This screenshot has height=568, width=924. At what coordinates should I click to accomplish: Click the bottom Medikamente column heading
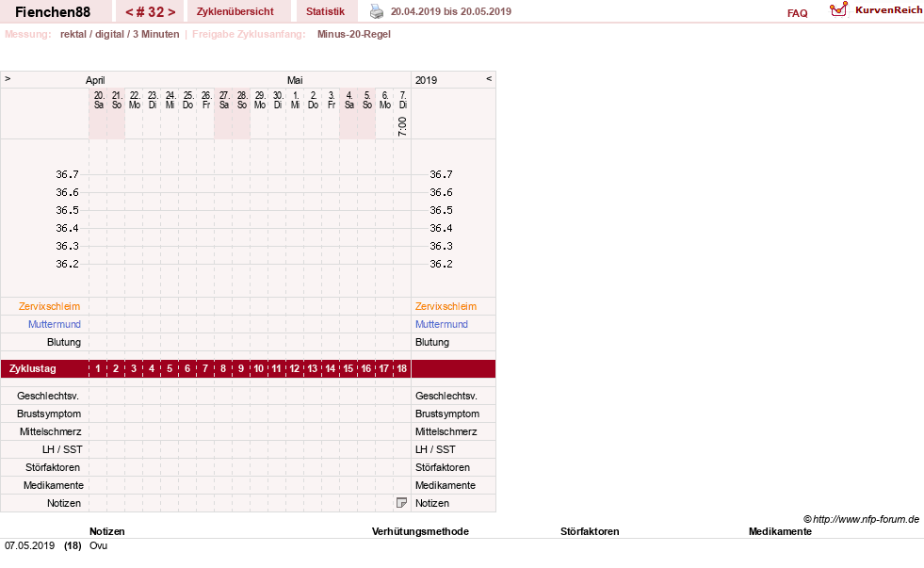tap(780, 531)
